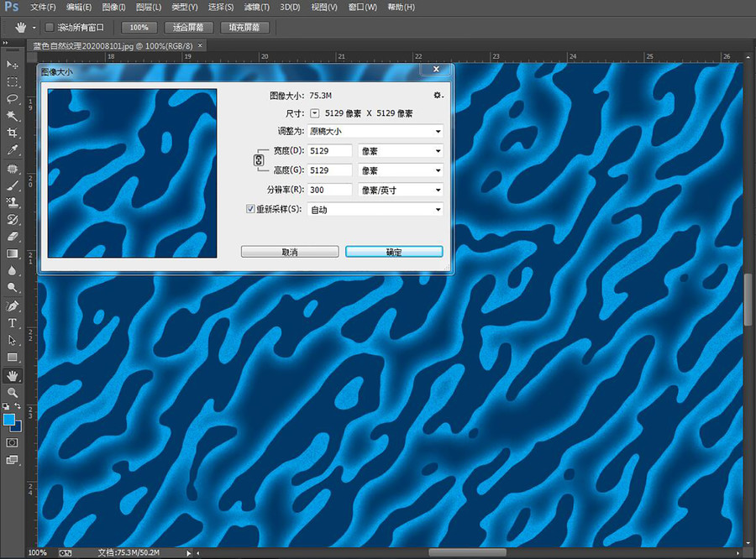756x559 pixels.
Task: Open the 视图(V) menu
Action: tap(324, 8)
